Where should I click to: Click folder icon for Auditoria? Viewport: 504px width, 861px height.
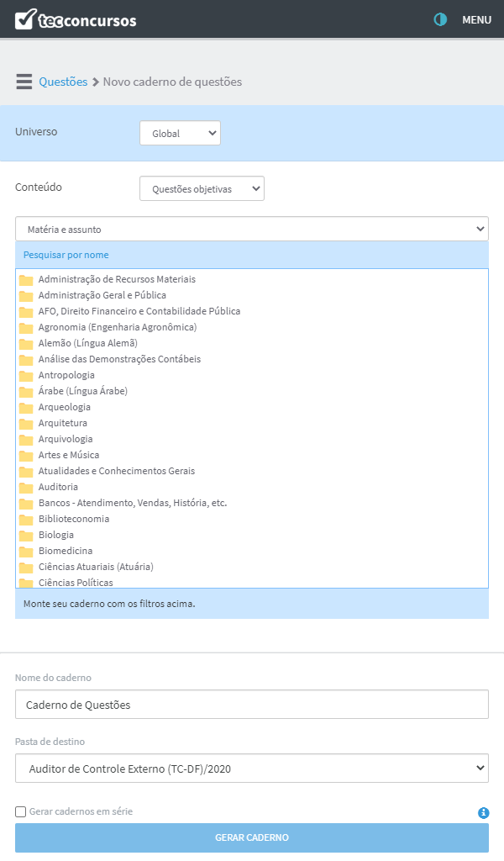point(26,487)
